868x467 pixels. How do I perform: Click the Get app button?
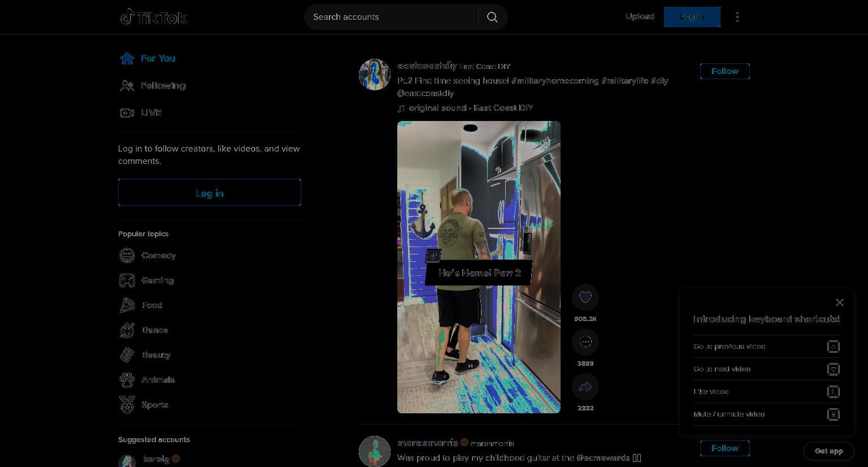tap(828, 451)
